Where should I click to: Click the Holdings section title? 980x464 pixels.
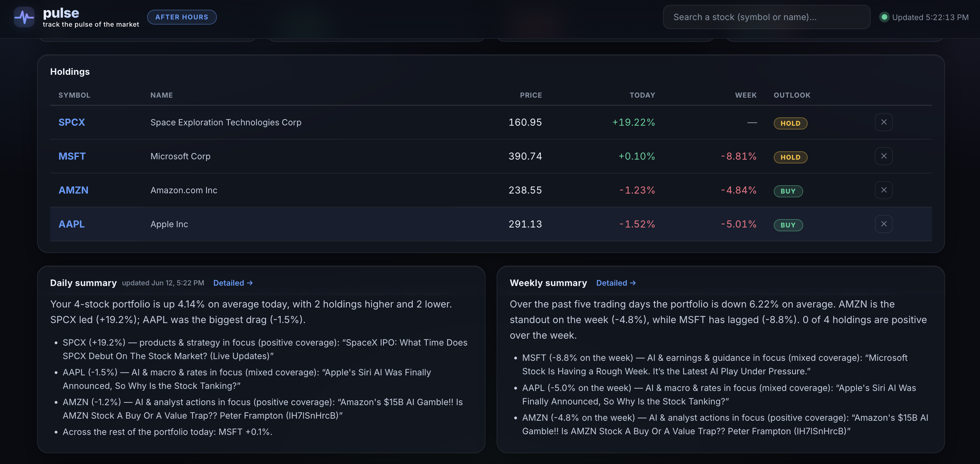click(70, 72)
